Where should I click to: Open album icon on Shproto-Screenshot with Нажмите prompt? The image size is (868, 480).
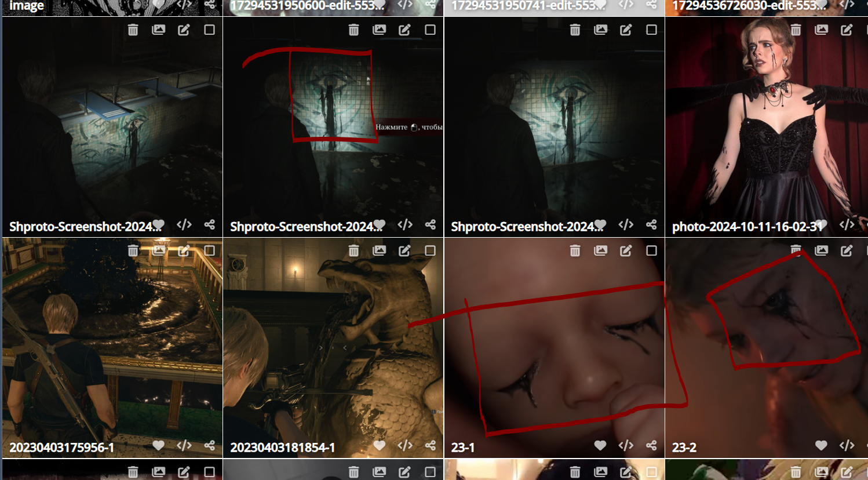[379, 30]
